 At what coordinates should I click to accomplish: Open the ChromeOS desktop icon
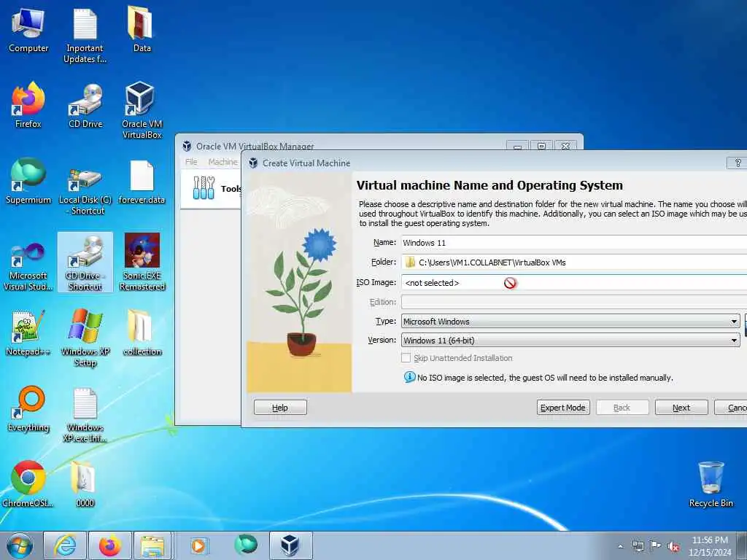[28, 484]
